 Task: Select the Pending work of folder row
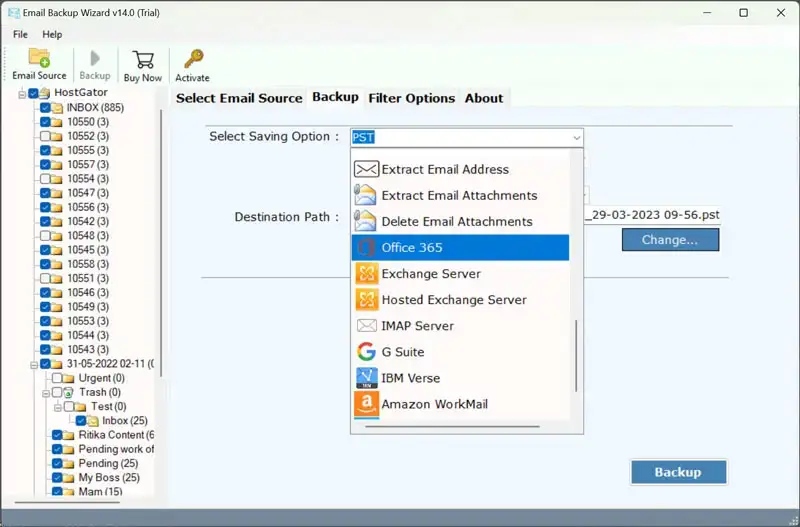point(103,449)
